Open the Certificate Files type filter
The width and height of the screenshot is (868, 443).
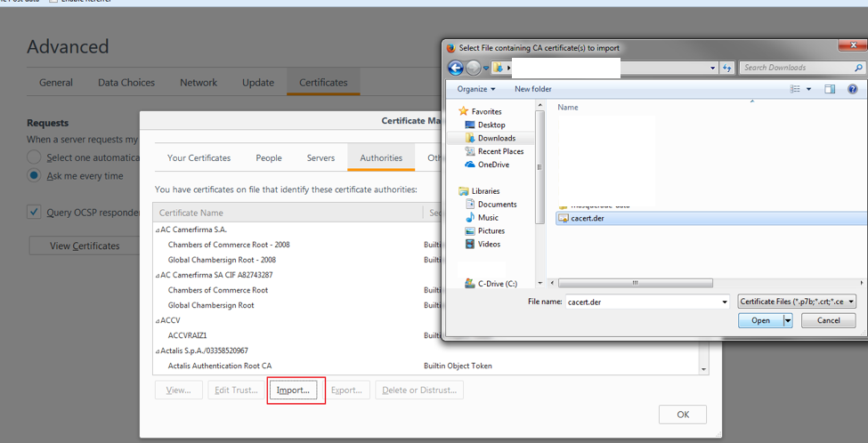(x=797, y=302)
